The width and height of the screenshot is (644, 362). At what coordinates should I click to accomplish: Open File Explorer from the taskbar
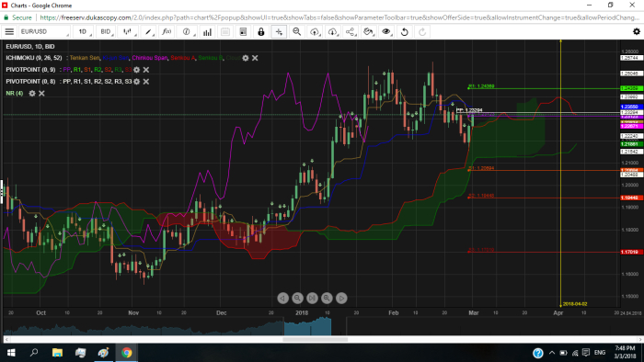(57, 353)
